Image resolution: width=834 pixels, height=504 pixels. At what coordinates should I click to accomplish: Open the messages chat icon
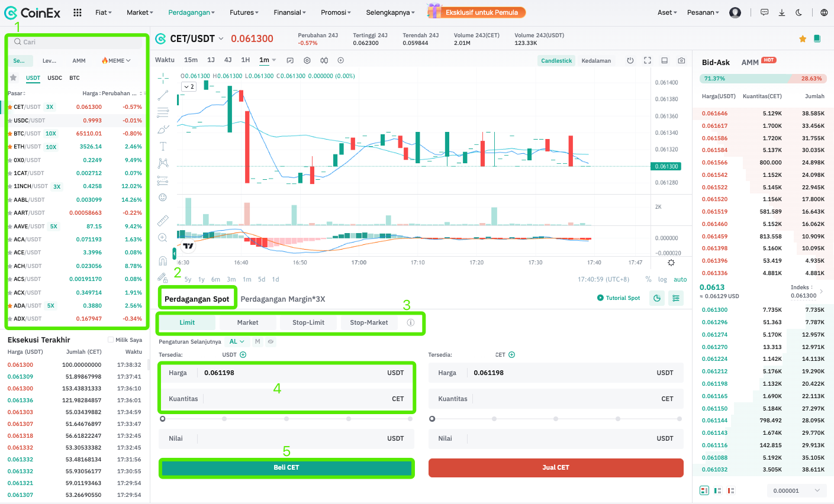[x=765, y=12]
